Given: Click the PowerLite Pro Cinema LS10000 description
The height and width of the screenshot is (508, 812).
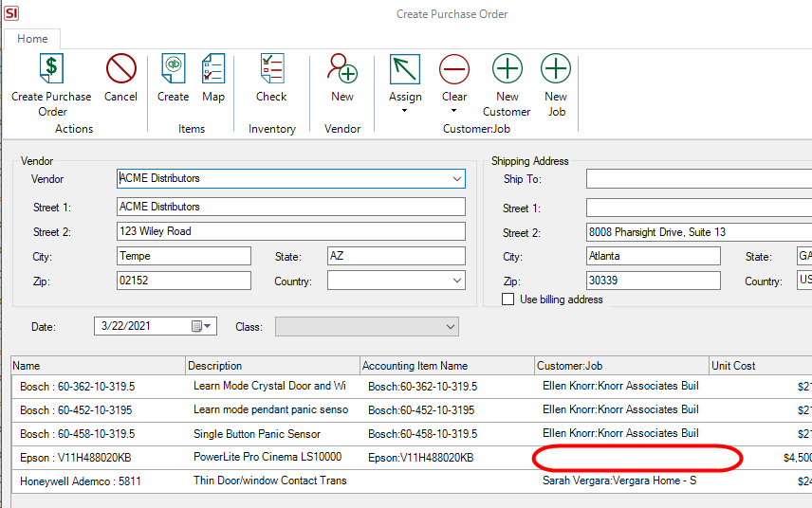Looking at the screenshot, I should tap(268, 458).
